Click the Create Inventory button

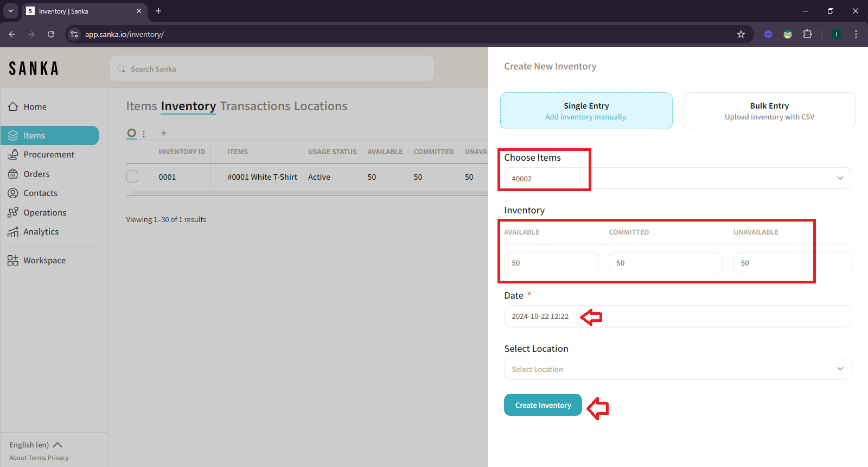542,405
